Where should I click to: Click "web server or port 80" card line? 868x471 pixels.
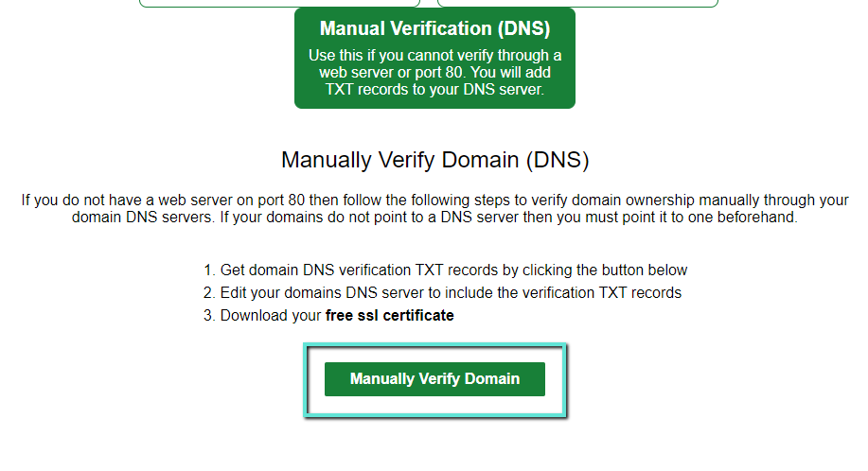coord(434,73)
